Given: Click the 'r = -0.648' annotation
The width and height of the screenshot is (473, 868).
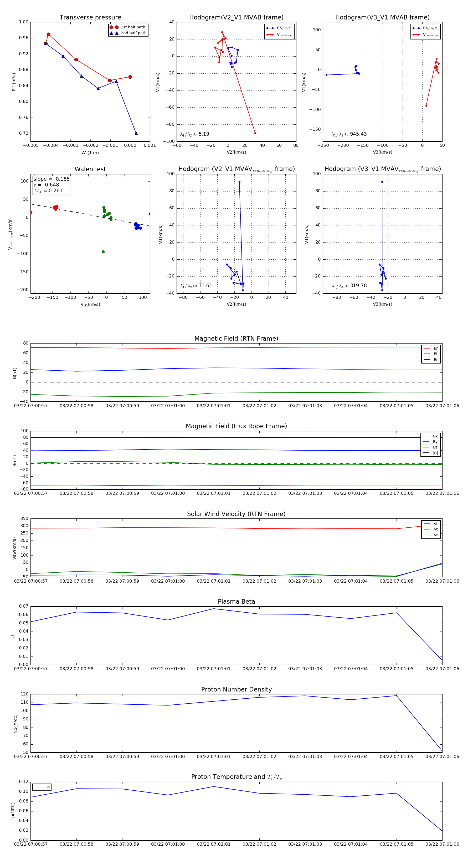Looking at the screenshot, I should [x=47, y=185].
